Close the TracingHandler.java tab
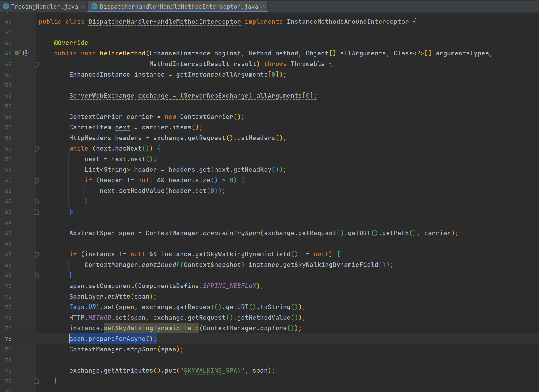 tap(82, 6)
